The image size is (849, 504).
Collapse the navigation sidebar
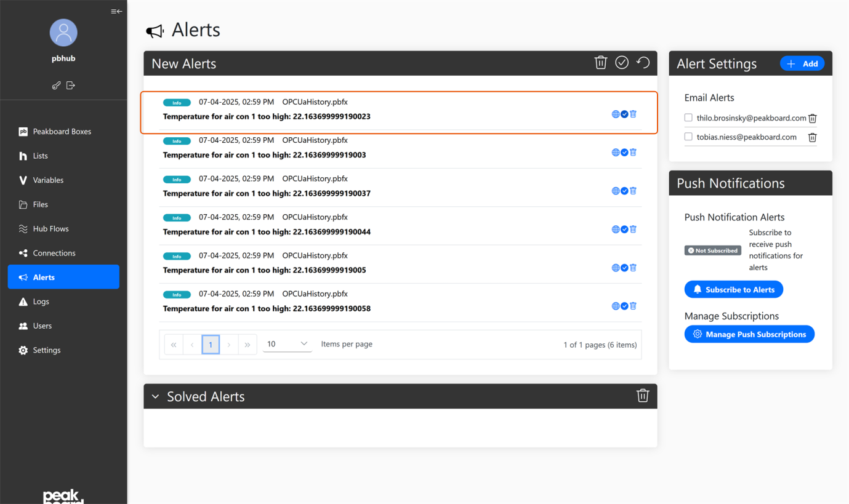(116, 11)
